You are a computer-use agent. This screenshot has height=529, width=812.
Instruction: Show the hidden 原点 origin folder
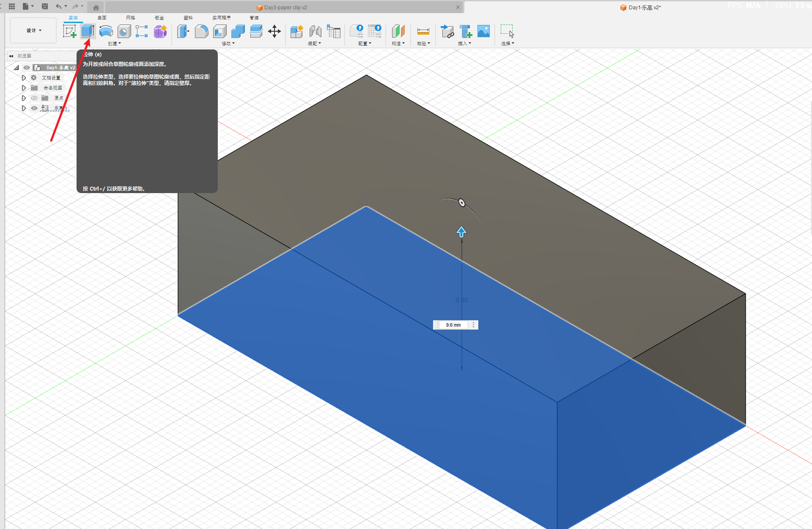34,98
